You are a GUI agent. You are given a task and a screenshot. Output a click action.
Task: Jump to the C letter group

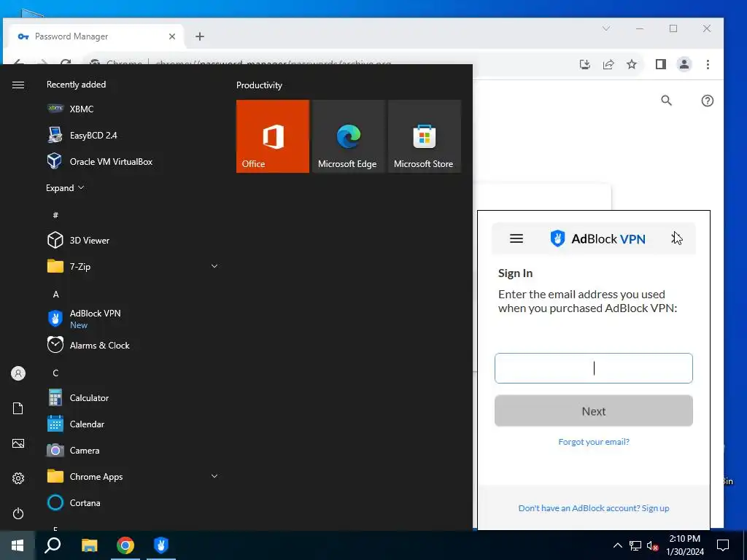[55, 373]
